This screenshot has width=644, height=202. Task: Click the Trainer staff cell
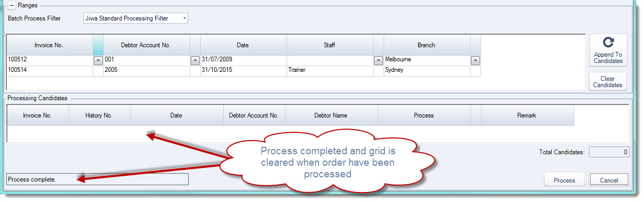point(330,70)
